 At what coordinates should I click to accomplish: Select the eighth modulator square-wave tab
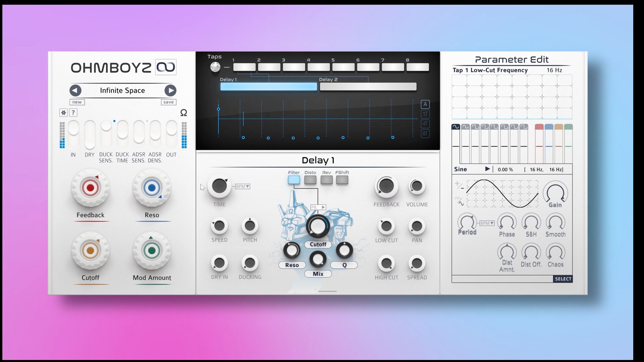tap(524, 127)
